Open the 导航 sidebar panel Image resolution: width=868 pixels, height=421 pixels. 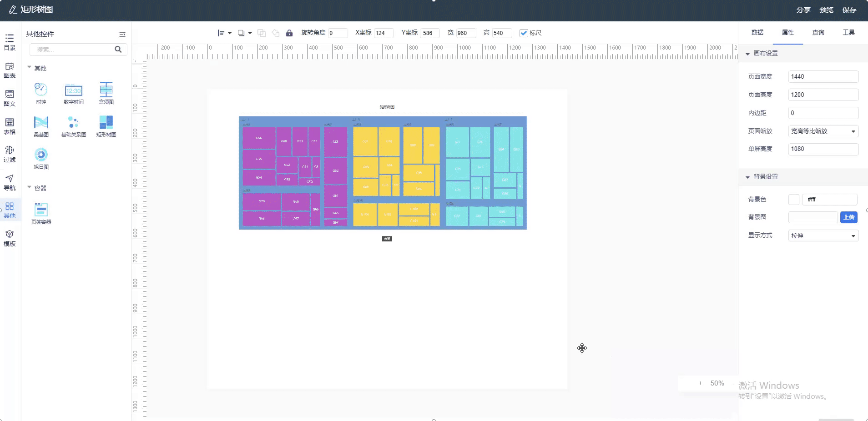[x=10, y=182]
